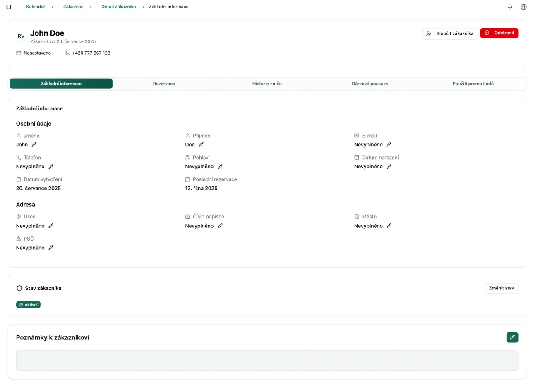Edit the Příjmení pencil icon
The image size is (533, 392).
point(201,144)
